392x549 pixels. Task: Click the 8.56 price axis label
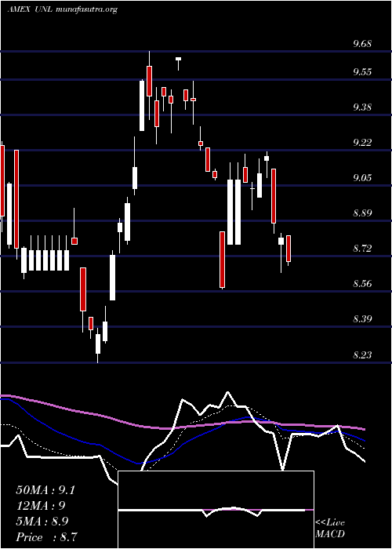(362, 284)
